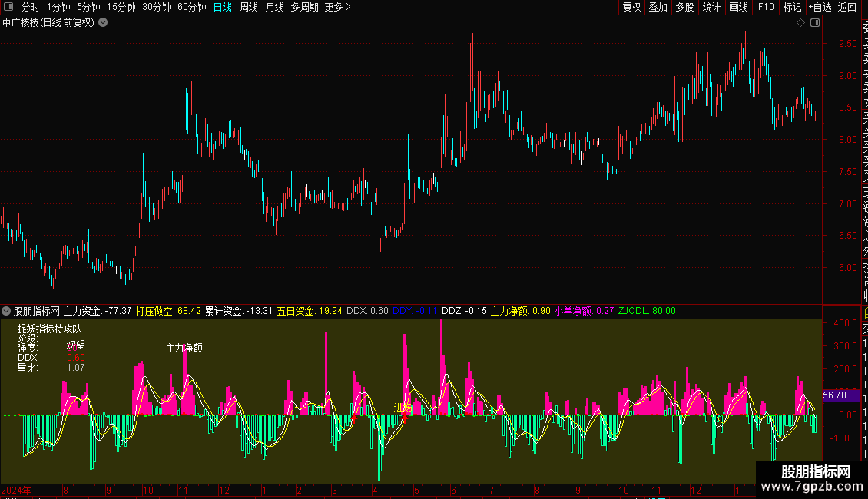This screenshot has width=868, height=499.
Task: Click the 56.70 value marker on axis
Action: pyautogui.click(x=834, y=395)
